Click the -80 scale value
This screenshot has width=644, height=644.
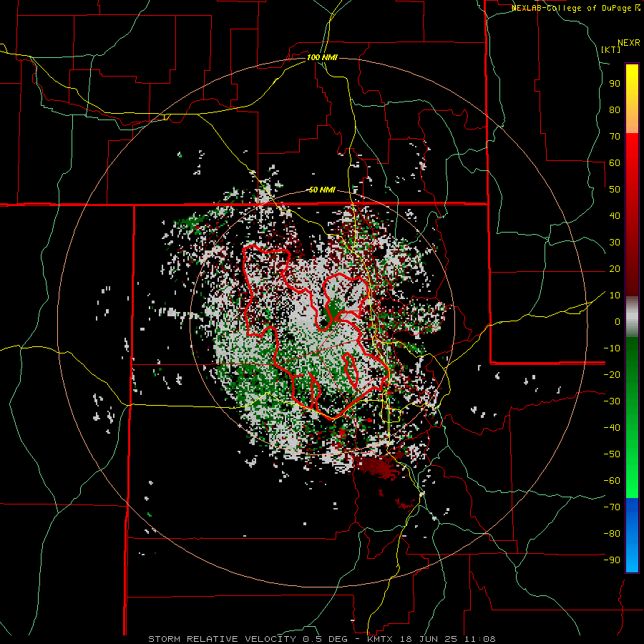point(612,534)
